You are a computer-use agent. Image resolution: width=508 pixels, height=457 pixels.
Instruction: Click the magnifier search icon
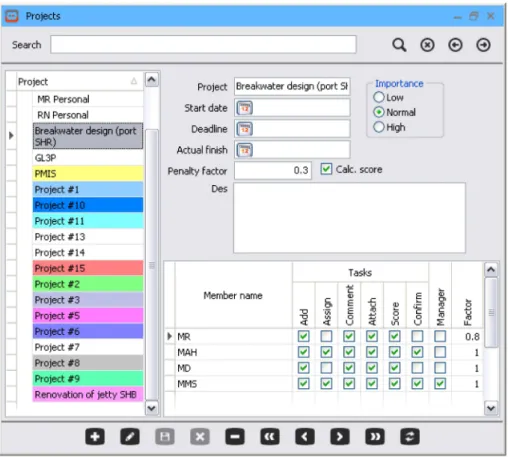point(399,45)
